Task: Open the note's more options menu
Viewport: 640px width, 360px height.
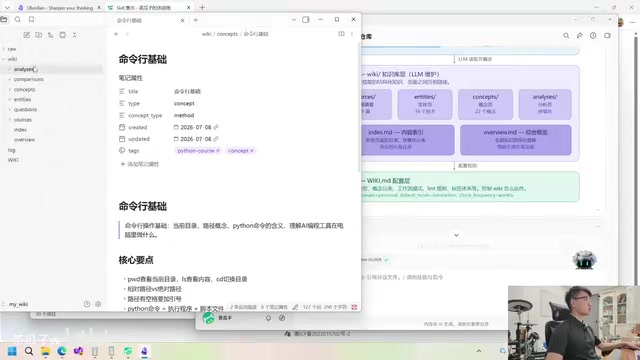Action: [352, 34]
